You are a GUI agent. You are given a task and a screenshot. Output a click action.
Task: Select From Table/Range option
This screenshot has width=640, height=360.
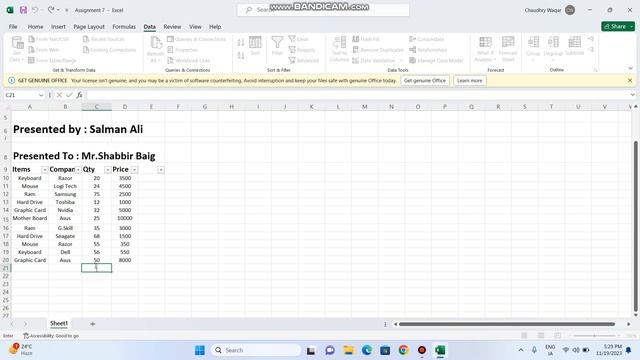pyautogui.click(x=53, y=60)
